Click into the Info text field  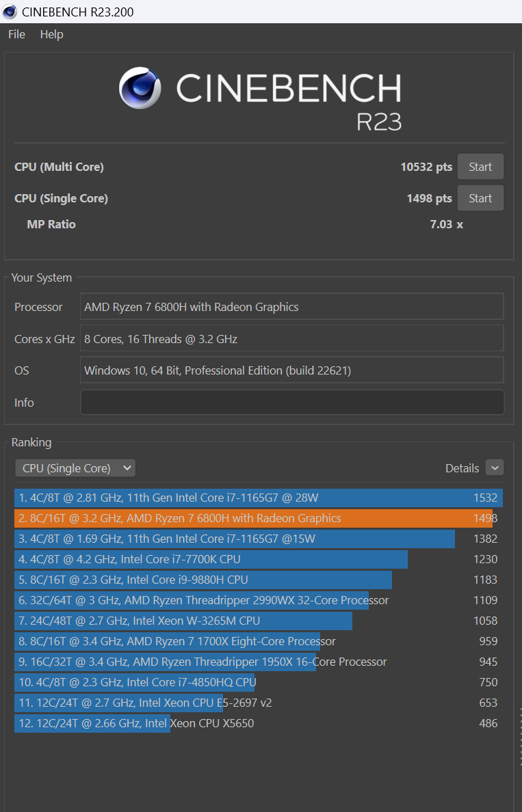(x=292, y=403)
